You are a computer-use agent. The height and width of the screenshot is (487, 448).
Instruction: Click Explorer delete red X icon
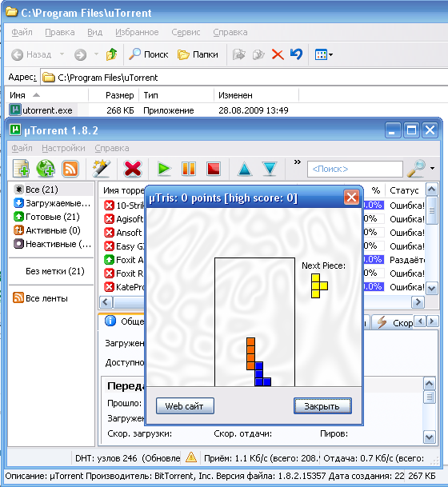point(278,54)
